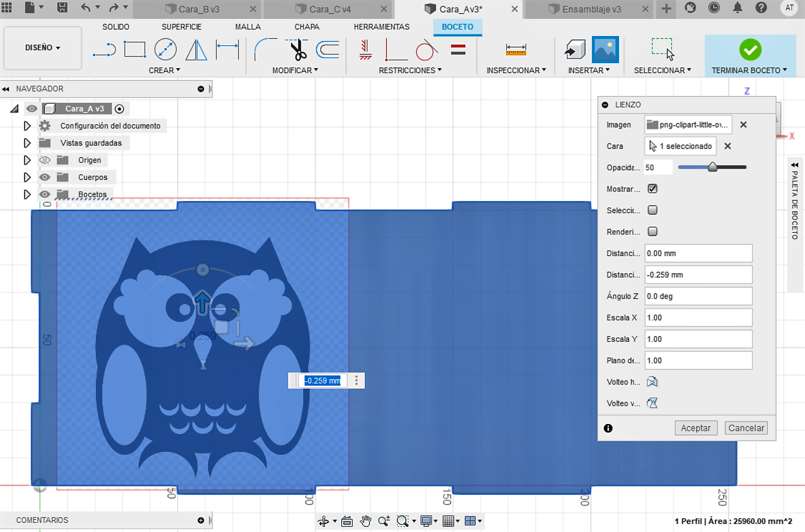Expand the Vistas guardadas node
Image resolution: width=805 pixels, height=532 pixels.
coord(27,143)
